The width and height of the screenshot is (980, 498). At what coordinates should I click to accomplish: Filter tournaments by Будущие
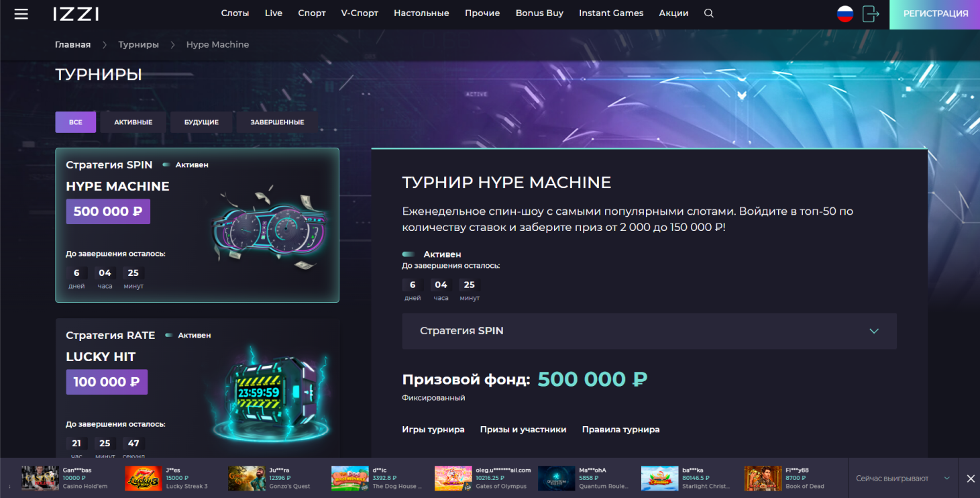(201, 122)
